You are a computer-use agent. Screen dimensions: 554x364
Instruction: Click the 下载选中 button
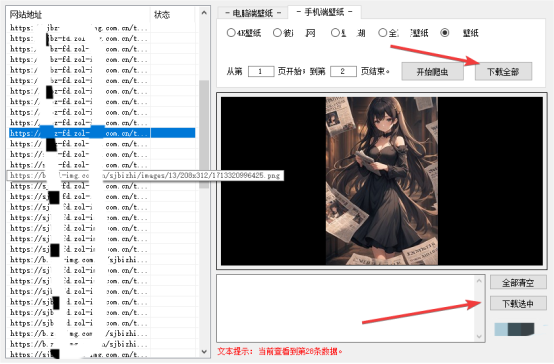pos(518,304)
